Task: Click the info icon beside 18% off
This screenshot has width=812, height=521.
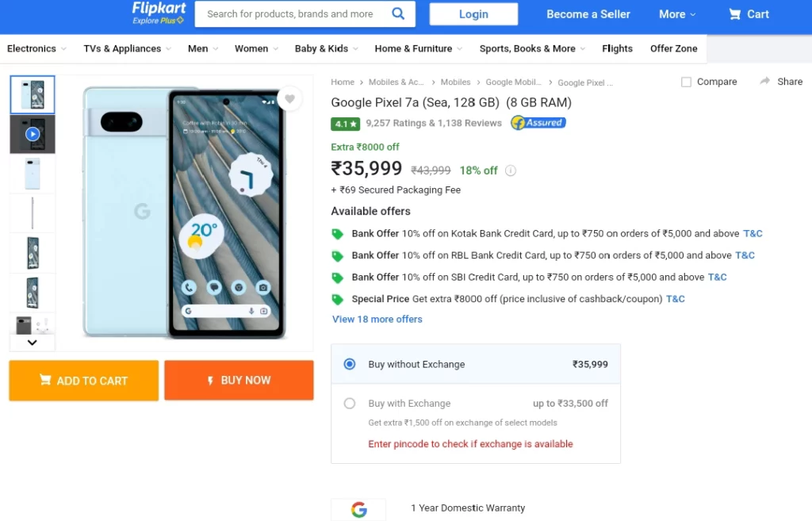Action: [511, 170]
